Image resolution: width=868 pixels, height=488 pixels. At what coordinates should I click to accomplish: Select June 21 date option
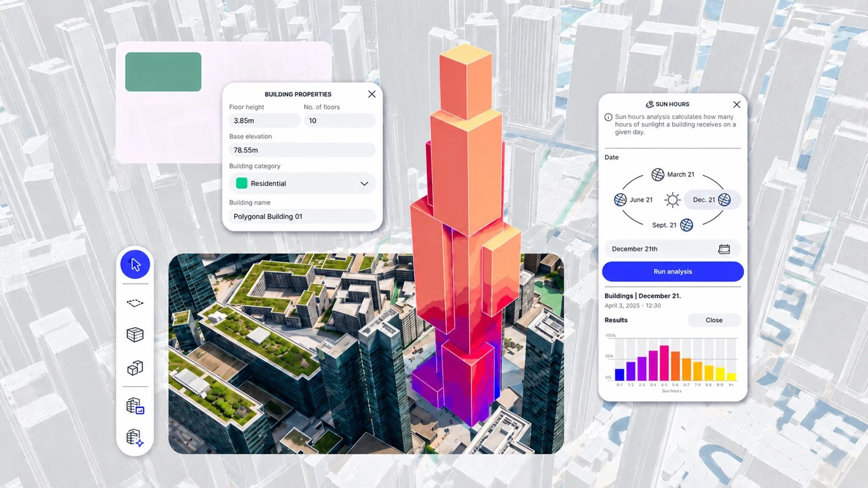pyautogui.click(x=633, y=200)
